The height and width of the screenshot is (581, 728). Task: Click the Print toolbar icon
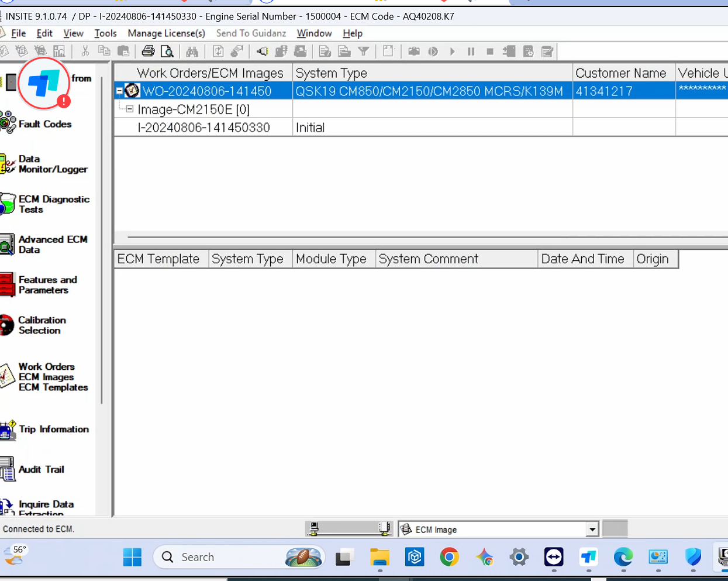148,51
